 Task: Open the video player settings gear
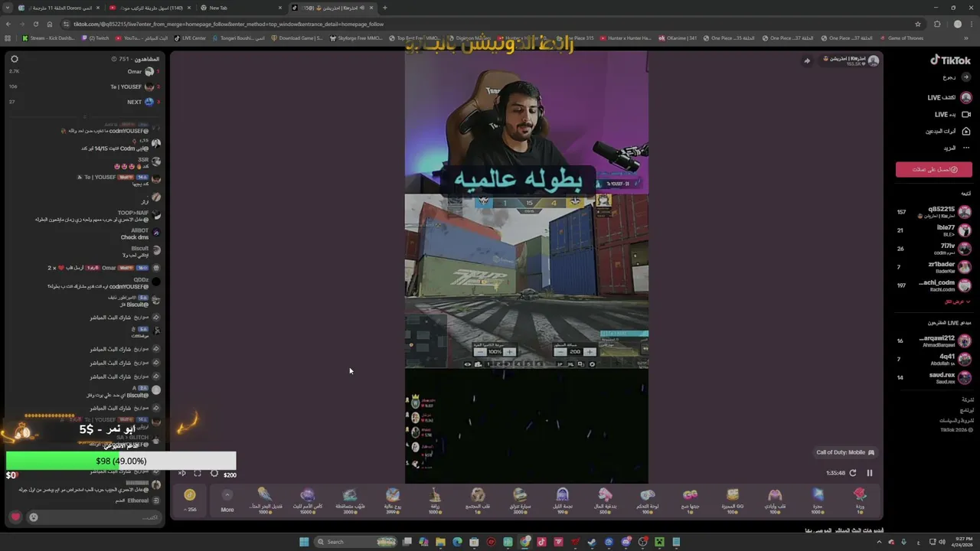[214, 474]
